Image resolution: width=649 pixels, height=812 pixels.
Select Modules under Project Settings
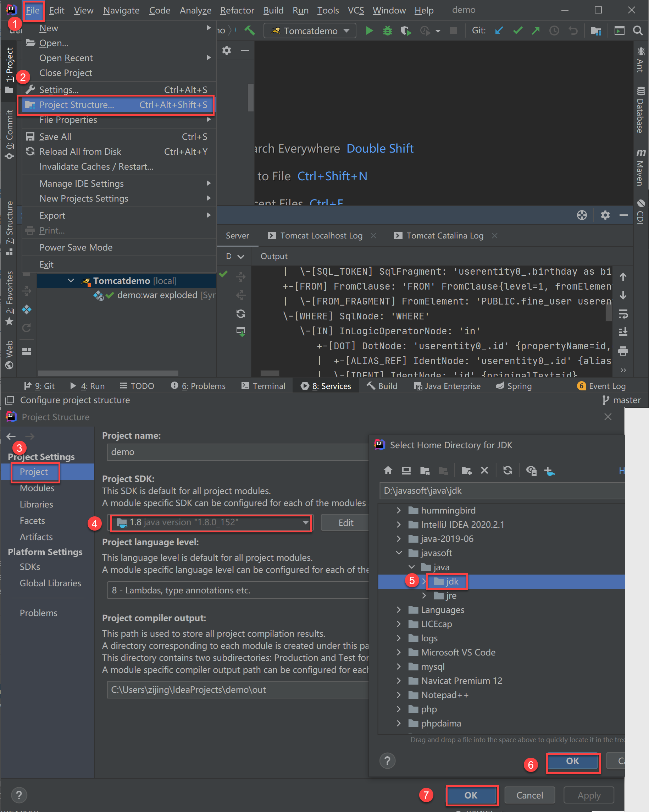37,488
